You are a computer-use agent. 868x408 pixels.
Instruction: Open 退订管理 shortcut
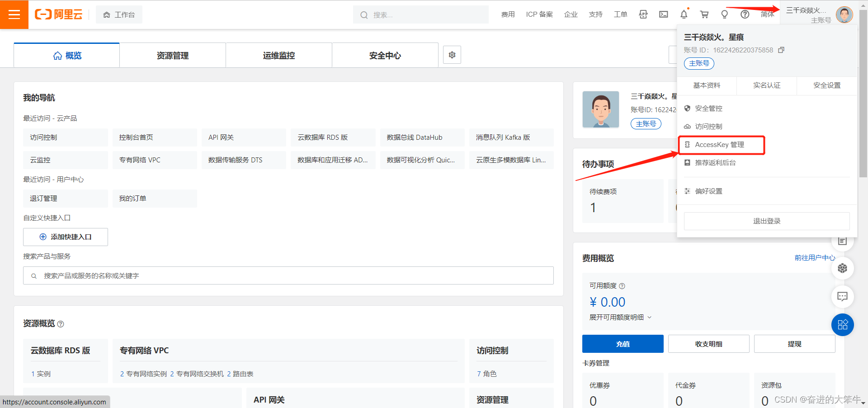(66, 199)
